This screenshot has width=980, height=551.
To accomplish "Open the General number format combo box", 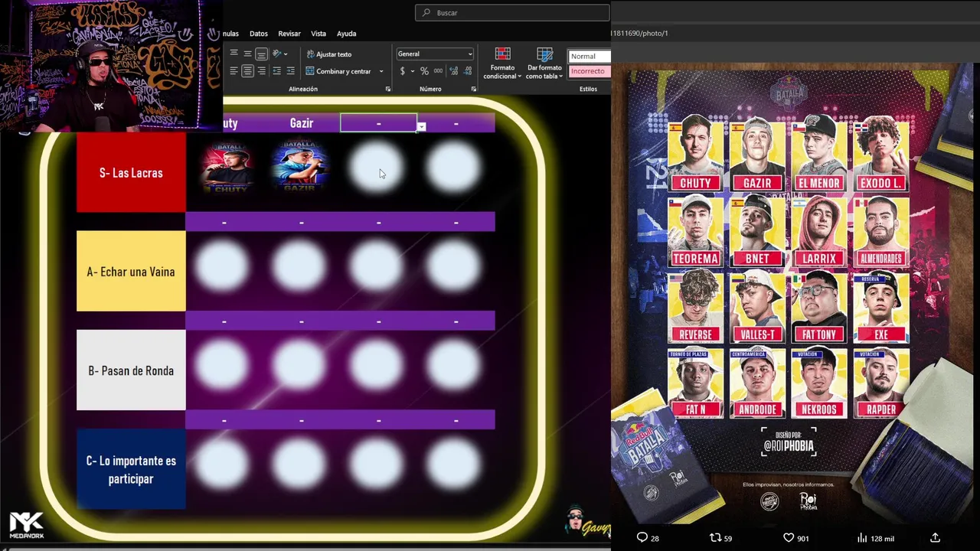I will point(435,54).
